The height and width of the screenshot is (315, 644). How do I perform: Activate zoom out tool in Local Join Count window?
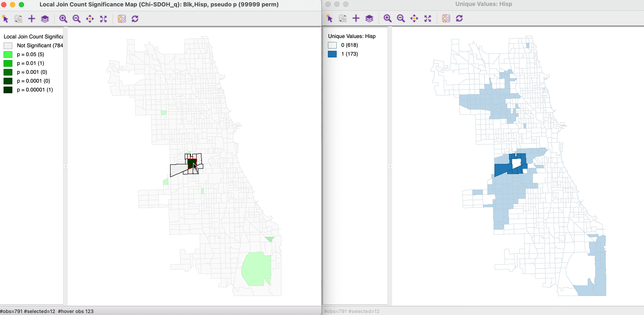pyautogui.click(x=76, y=19)
